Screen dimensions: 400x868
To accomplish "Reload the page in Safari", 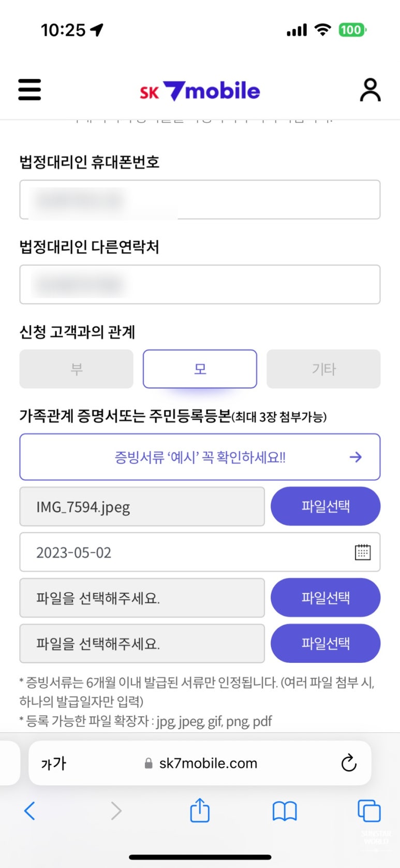I will 349,763.
